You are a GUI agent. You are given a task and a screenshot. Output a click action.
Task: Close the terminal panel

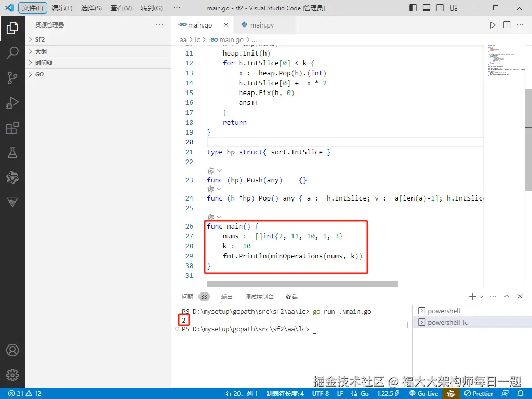tap(520, 296)
